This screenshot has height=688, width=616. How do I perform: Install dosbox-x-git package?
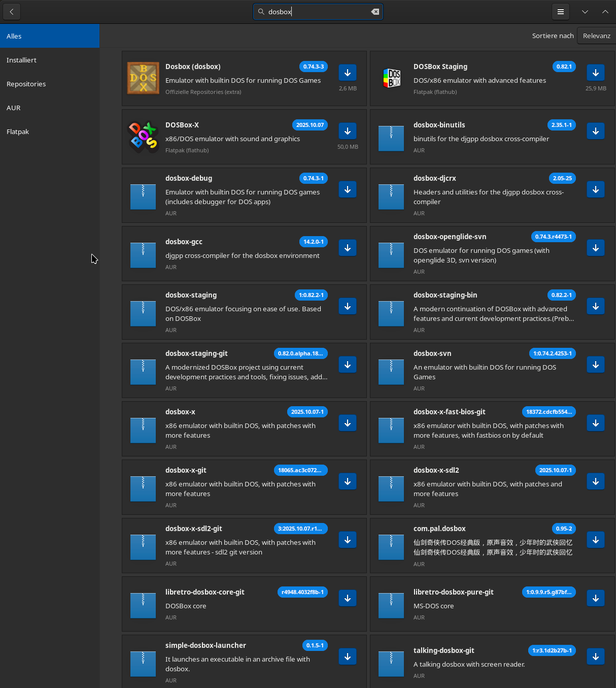pyautogui.click(x=348, y=481)
